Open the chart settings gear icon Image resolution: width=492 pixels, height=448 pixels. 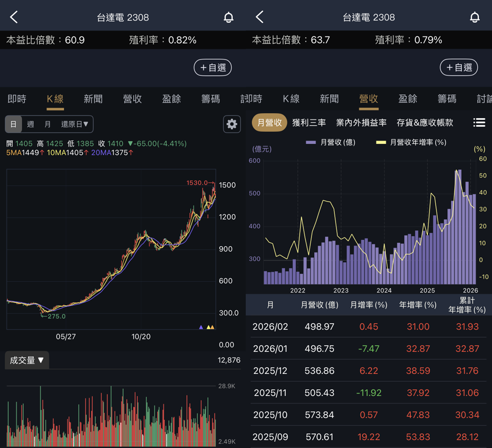pos(232,124)
